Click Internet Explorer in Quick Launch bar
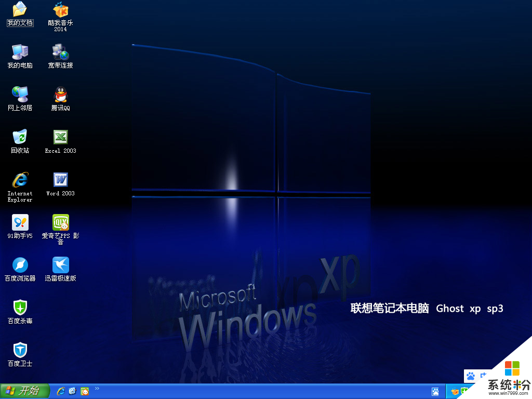 [61, 391]
